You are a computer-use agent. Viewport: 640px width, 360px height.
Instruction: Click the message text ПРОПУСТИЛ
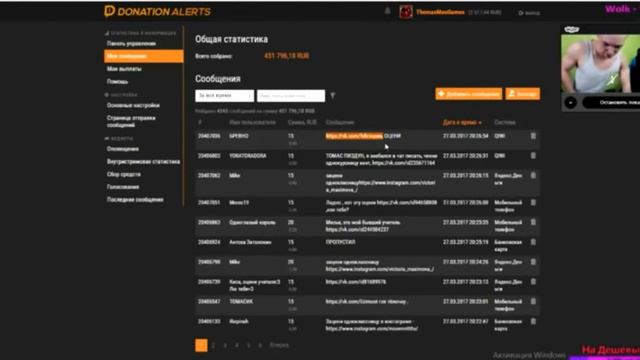click(x=340, y=242)
